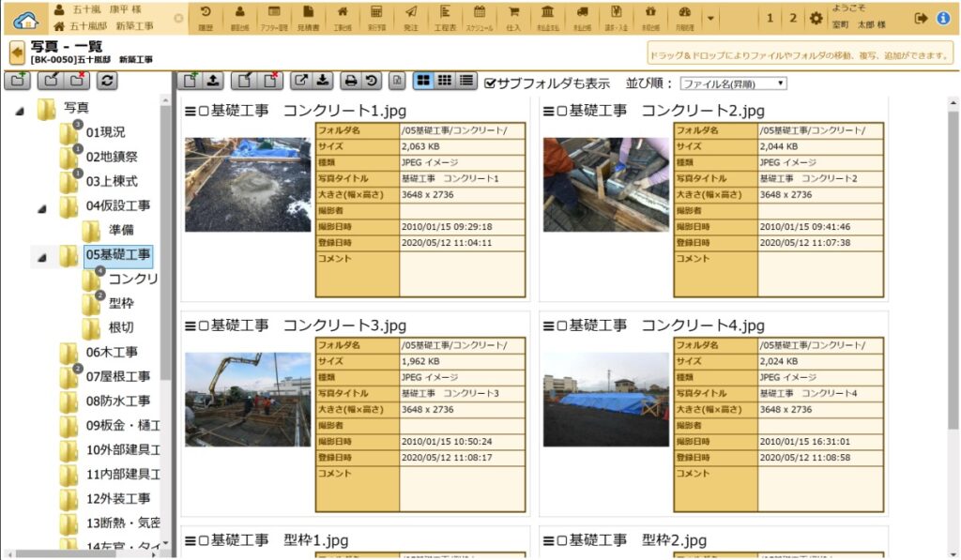Open the blue info icon
Image resolution: width=961 pixels, height=560 pixels.
pyautogui.click(x=944, y=19)
